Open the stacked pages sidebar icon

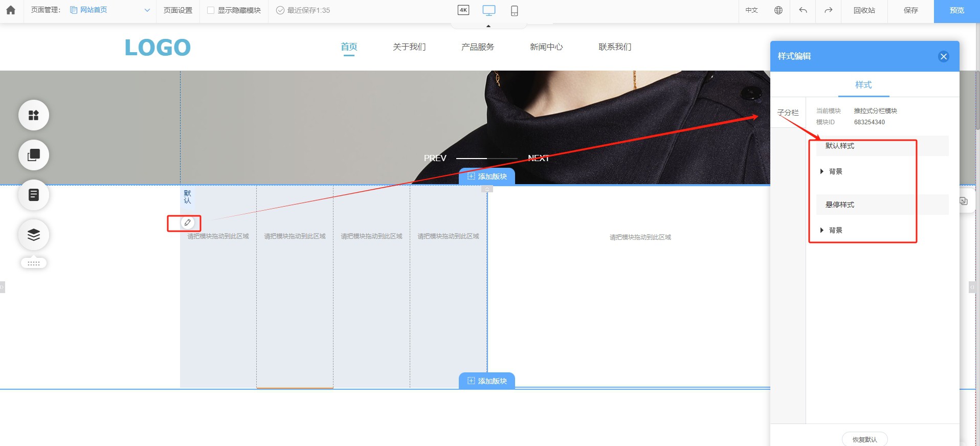(x=34, y=155)
